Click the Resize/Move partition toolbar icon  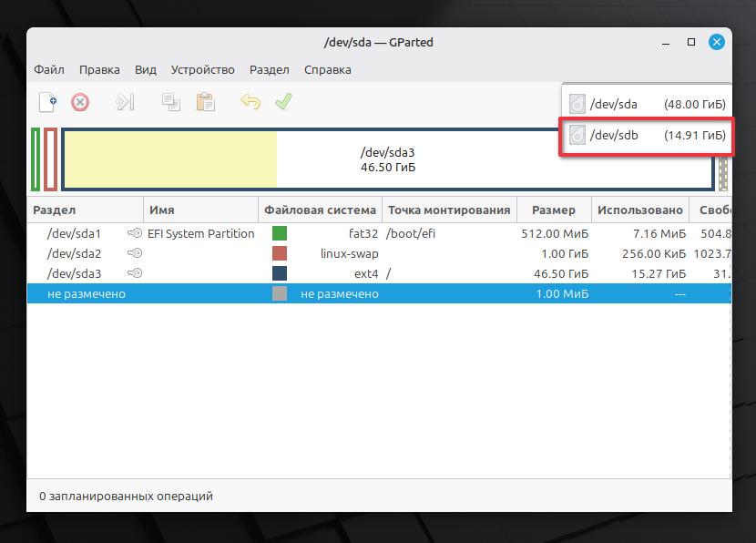[x=125, y=102]
